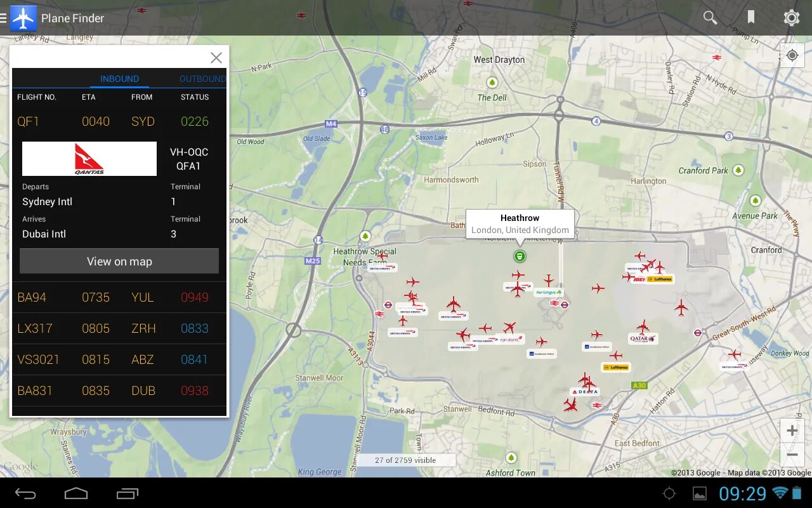This screenshot has height=508, width=812.
Task: Center map on my location
Action: tap(792, 55)
